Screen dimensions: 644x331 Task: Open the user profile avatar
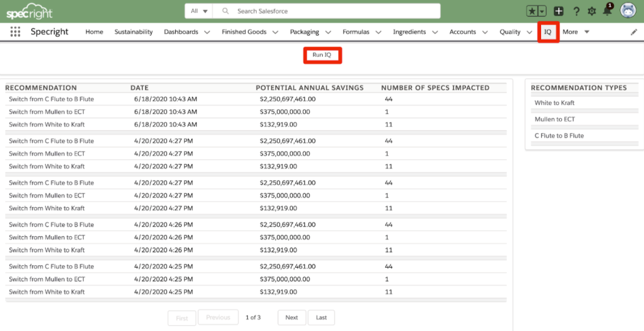pos(627,11)
